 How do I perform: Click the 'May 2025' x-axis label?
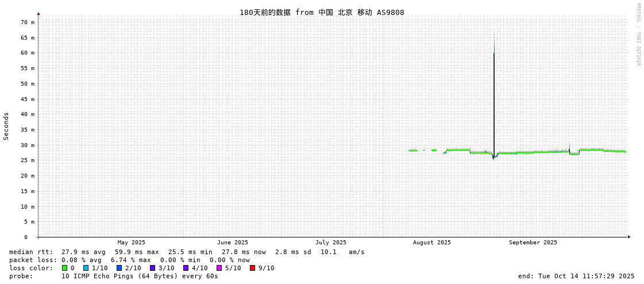tap(131, 243)
